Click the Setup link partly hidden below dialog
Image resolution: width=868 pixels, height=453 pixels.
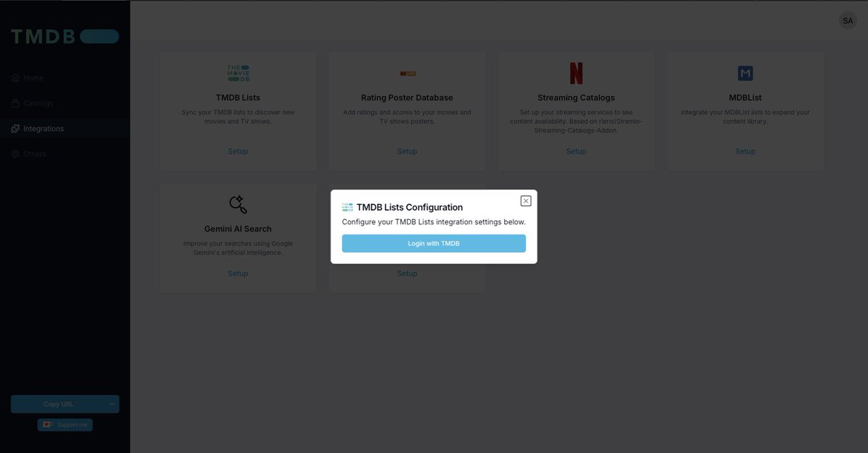point(407,274)
